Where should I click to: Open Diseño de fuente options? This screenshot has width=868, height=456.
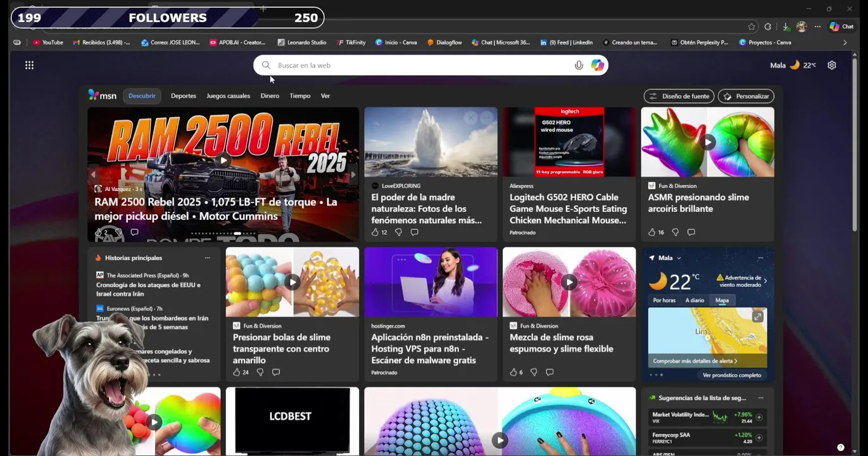(x=679, y=96)
